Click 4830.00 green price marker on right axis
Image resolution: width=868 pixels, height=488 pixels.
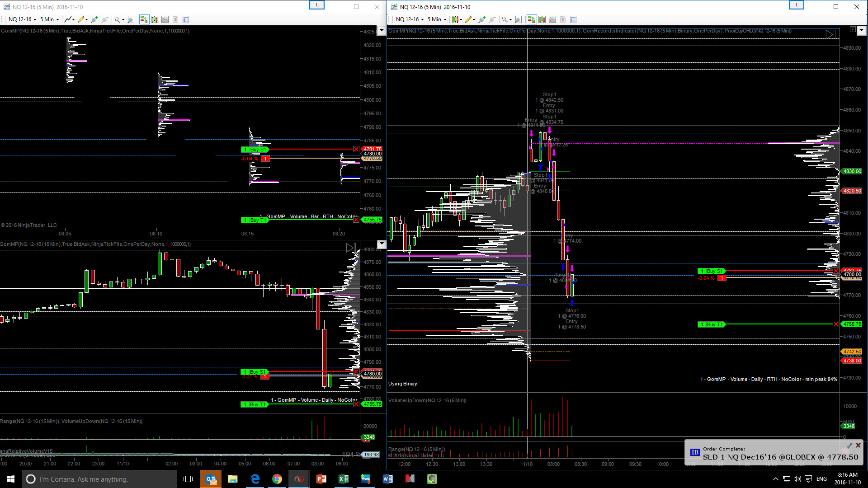click(x=852, y=172)
